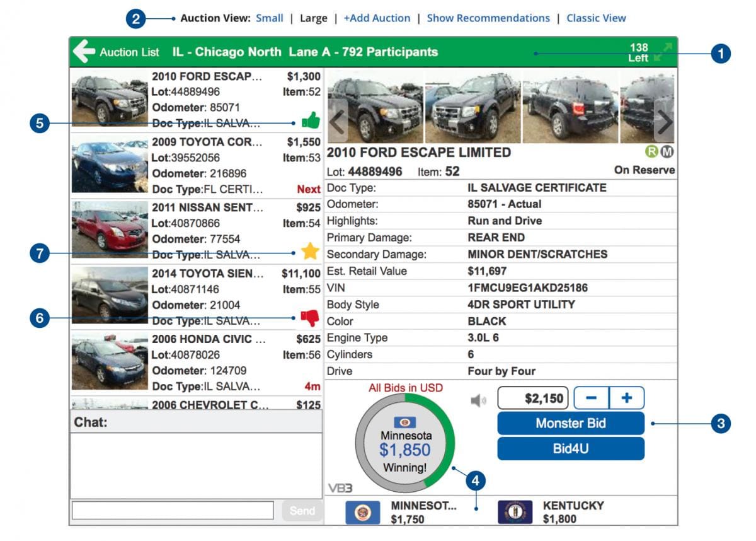Show previous vehicle photo with left chevron

point(338,120)
